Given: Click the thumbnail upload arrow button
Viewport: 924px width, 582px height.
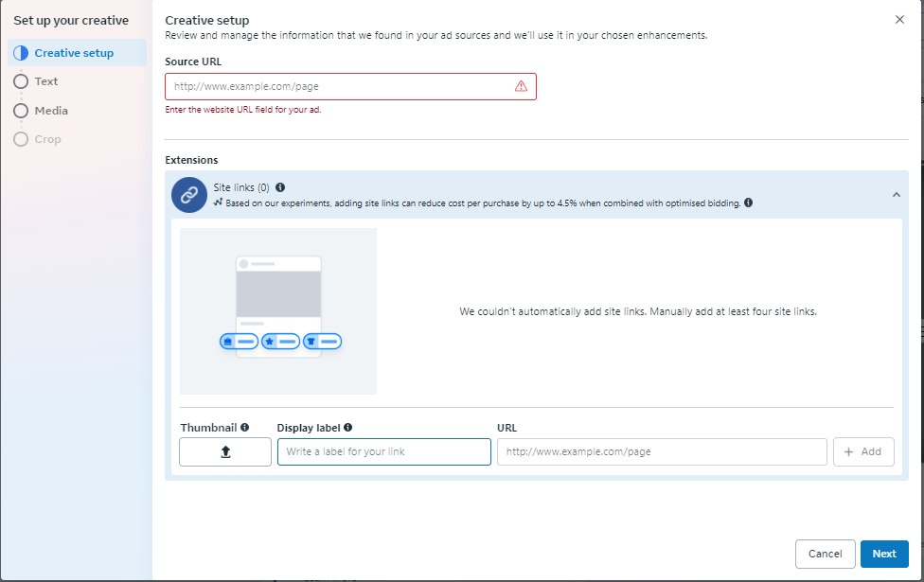Looking at the screenshot, I should coord(225,452).
